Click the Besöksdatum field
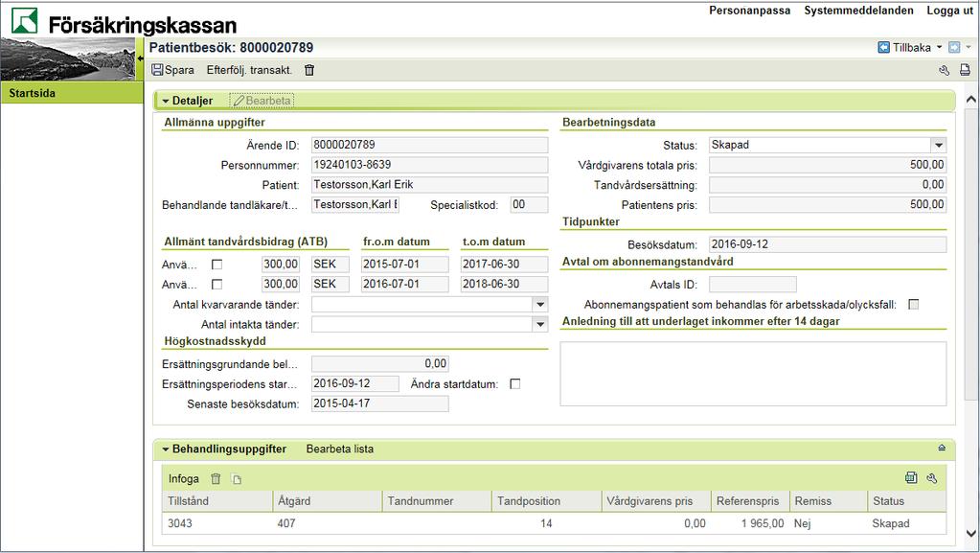 tap(828, 244)
